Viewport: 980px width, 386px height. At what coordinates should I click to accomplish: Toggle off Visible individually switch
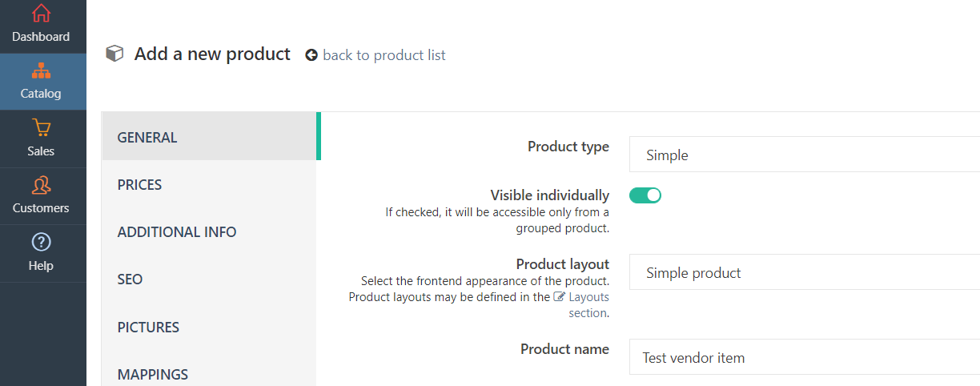(645, 195)
